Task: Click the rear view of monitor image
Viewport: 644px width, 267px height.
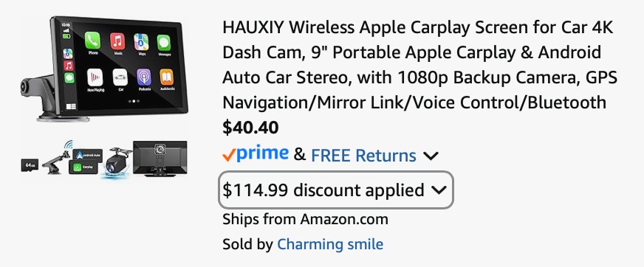Action: (160, 159)
